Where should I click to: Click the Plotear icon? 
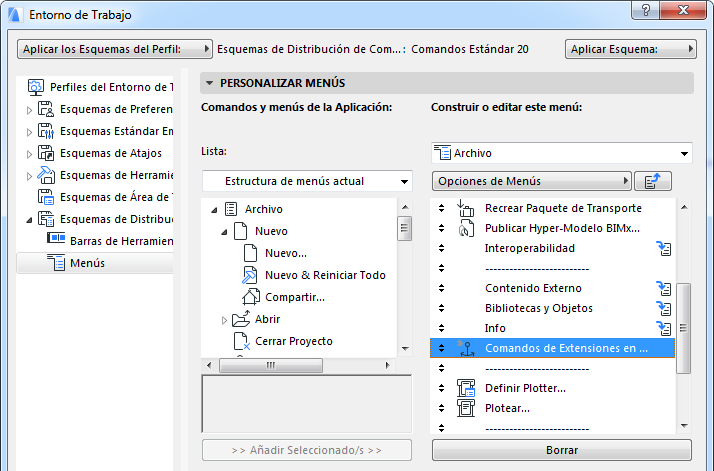coord(465,408)
